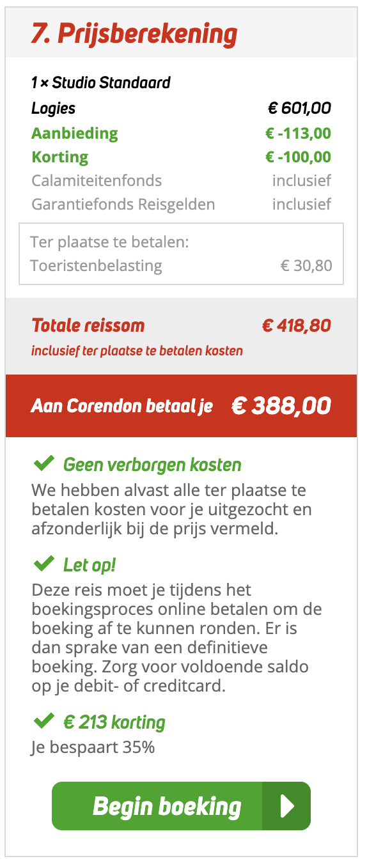Select the € 388,00 Corendon payment amount
The width and height of the screenshot is (367, 868).
tap(281, 406)
